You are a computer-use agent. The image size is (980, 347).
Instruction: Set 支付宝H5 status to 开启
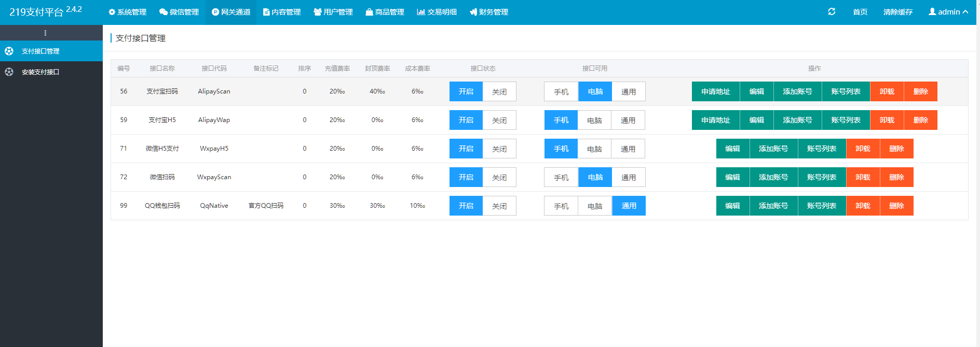466,120
